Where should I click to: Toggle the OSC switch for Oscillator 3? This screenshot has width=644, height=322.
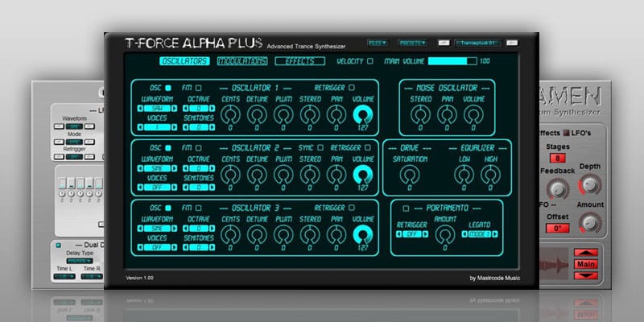(x=167, y=208)
